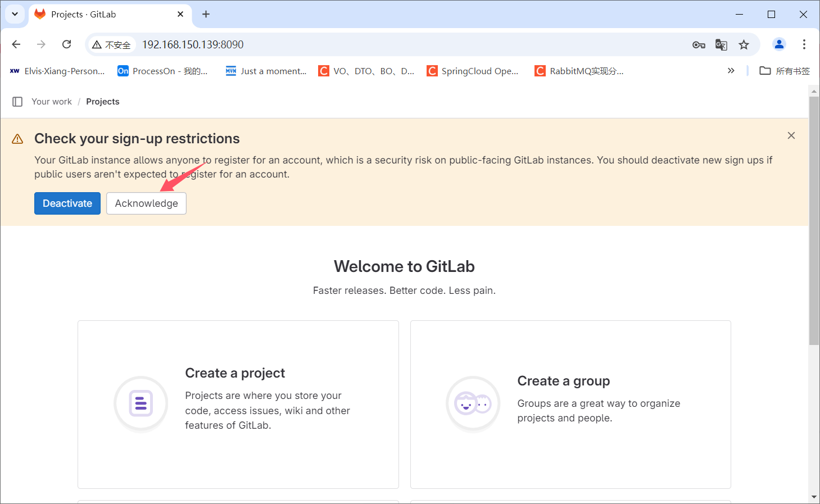Open the Just a moment bookmark
The image size is (820, 504).
coord(266,71)
